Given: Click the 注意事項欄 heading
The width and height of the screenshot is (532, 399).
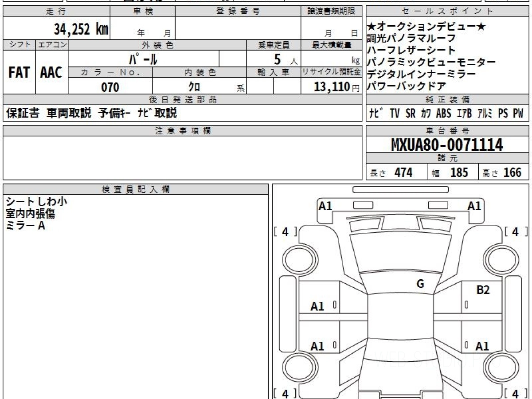Looking at the screenshot, I should point(183,131).
